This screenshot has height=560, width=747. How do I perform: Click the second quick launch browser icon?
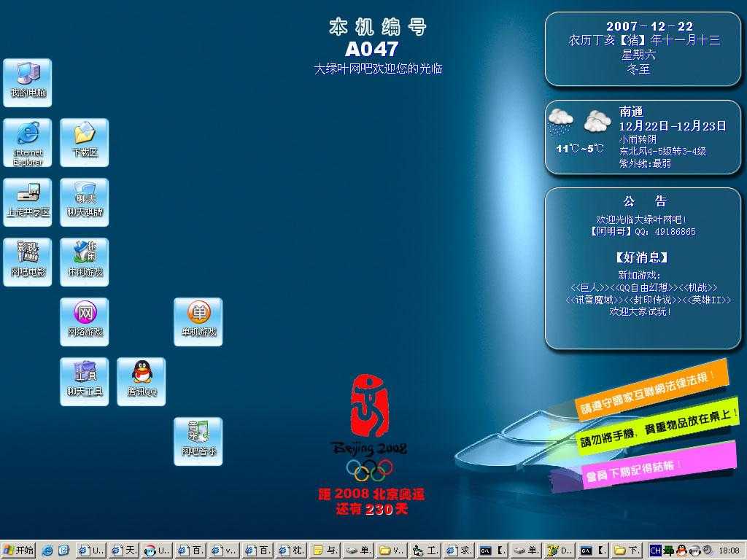(64, 551)
